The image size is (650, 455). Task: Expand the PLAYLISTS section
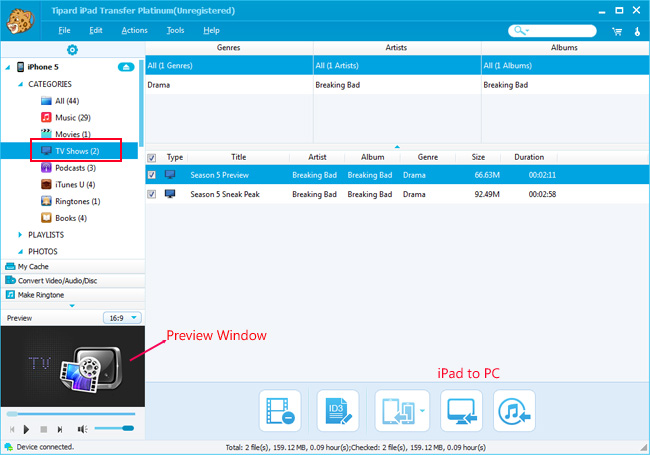click(20, 235)
